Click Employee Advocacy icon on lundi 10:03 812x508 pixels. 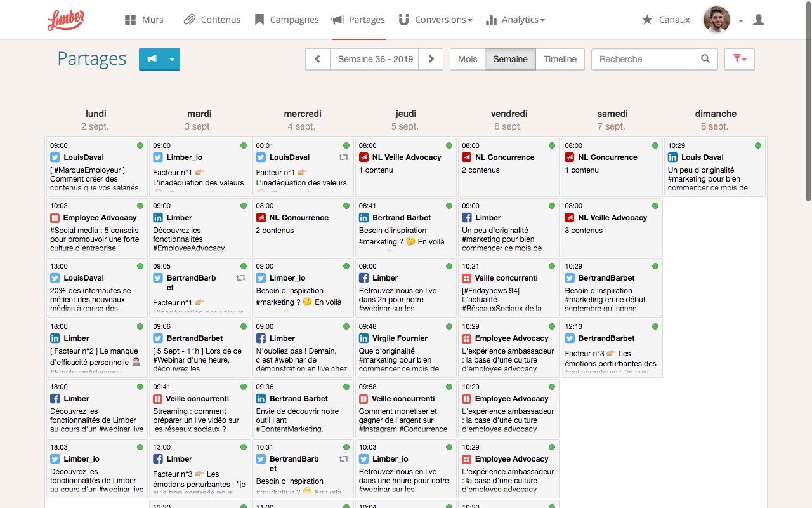(55, 218)
